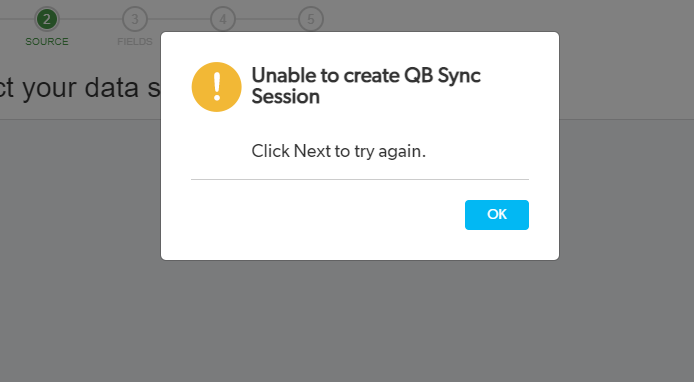Screen dimensions: 694x382
Task: Open the FIELDS step label
Action: [135, 42]
